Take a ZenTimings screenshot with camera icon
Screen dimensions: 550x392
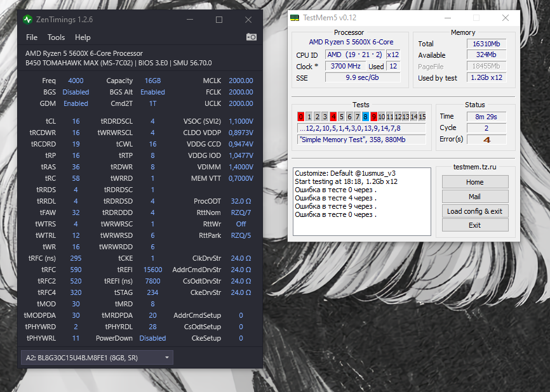(251, 37)
